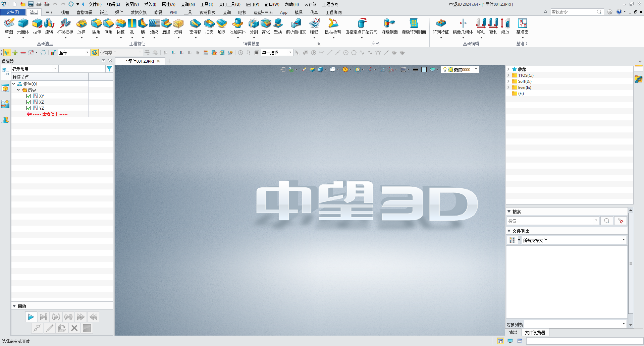Viewport: 644px width, 346px height.
Task: Click the save icon in quick access
Action: coord(31,4)
